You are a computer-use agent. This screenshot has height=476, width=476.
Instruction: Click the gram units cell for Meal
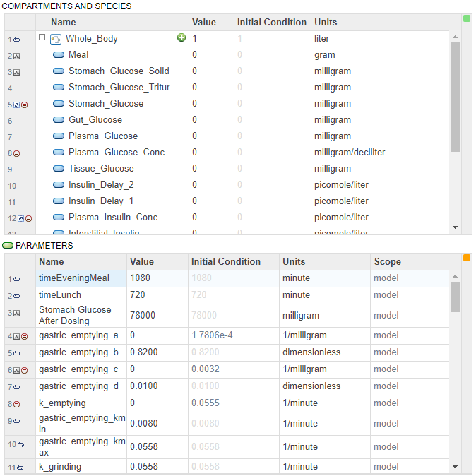click(x=380, y=54)
